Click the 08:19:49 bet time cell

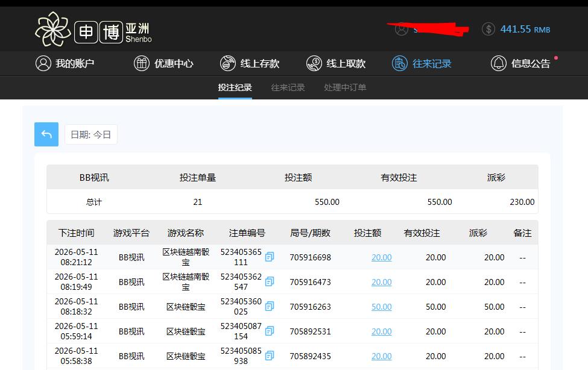[76, 282]
